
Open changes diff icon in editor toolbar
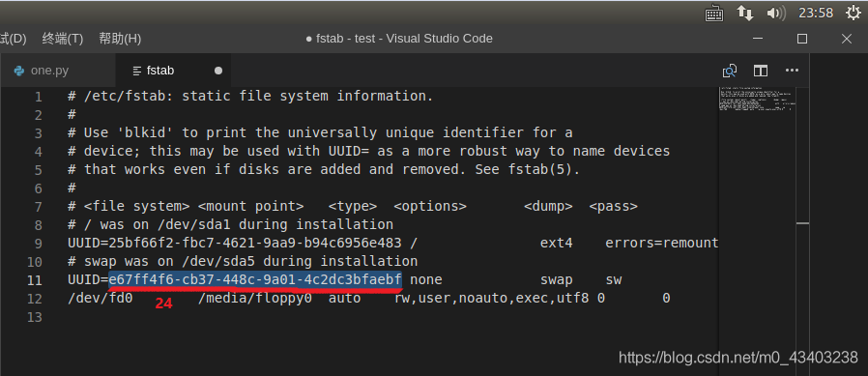[730, 71]
